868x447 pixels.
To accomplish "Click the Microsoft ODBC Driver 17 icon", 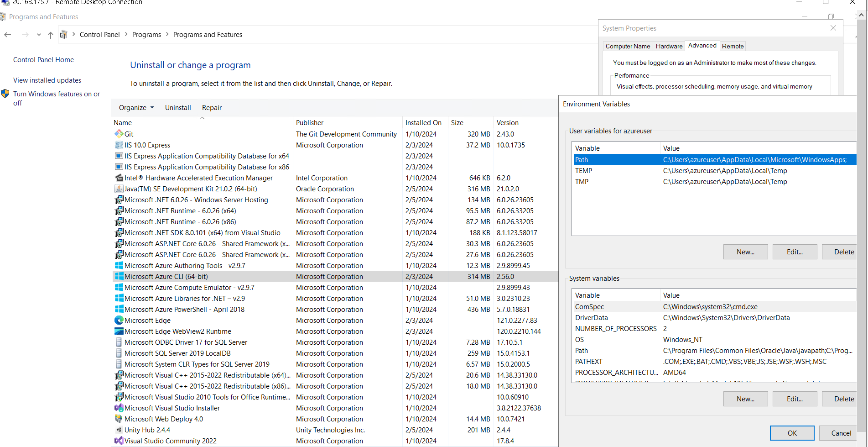I will pyautogui.click(x=119, y=342).
